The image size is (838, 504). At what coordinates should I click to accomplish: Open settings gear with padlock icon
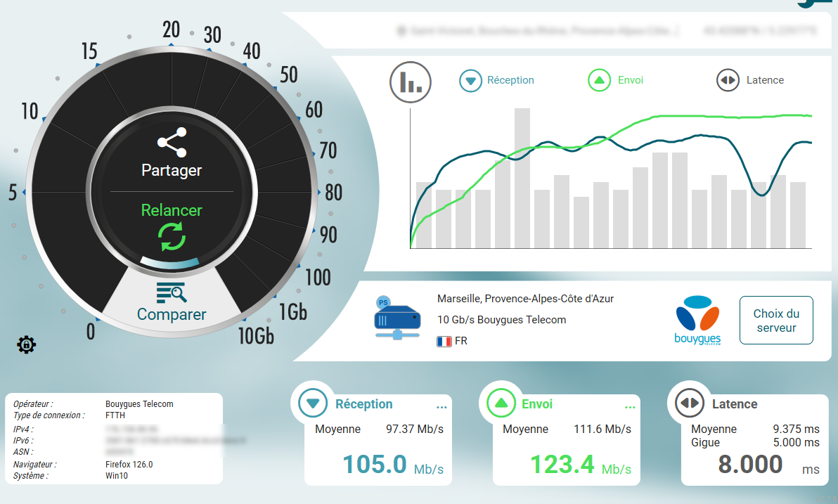tap(27, 344)
